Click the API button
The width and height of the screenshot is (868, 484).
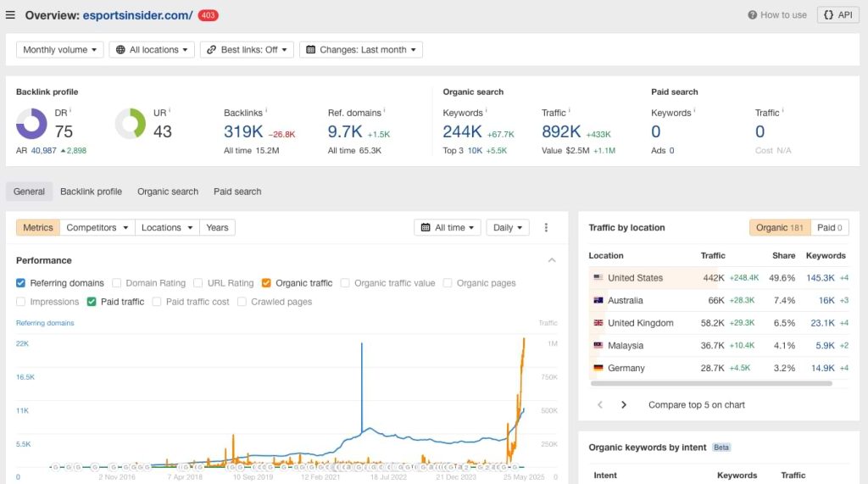pos(838,15)
